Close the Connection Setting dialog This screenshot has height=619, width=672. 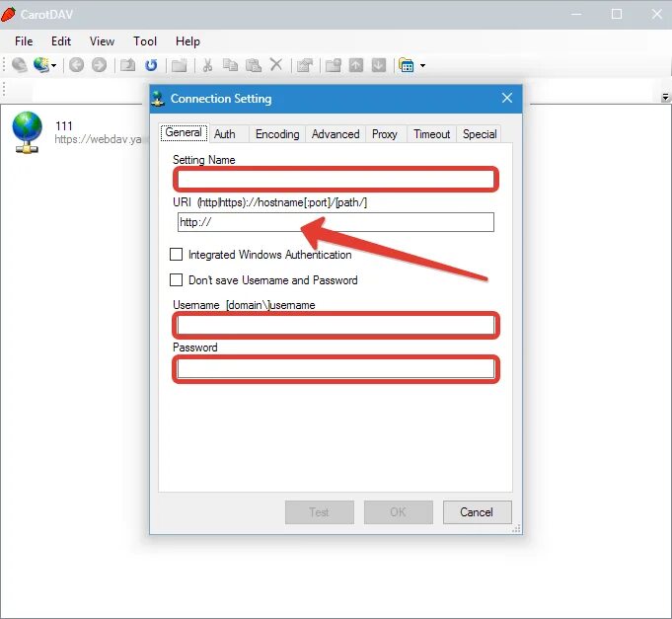pos(507,98)
